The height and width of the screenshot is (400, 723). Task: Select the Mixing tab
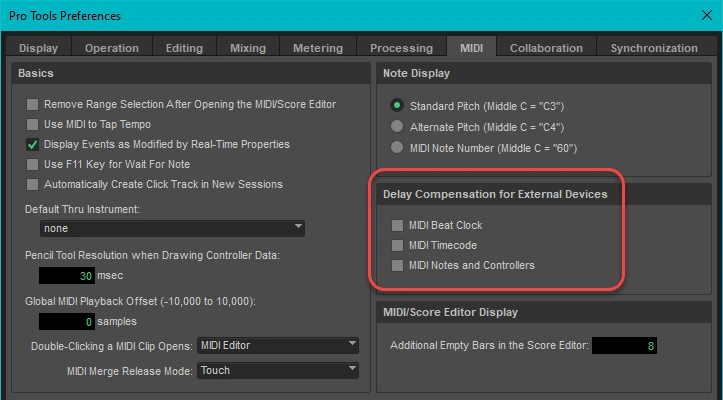coord(247,48)
